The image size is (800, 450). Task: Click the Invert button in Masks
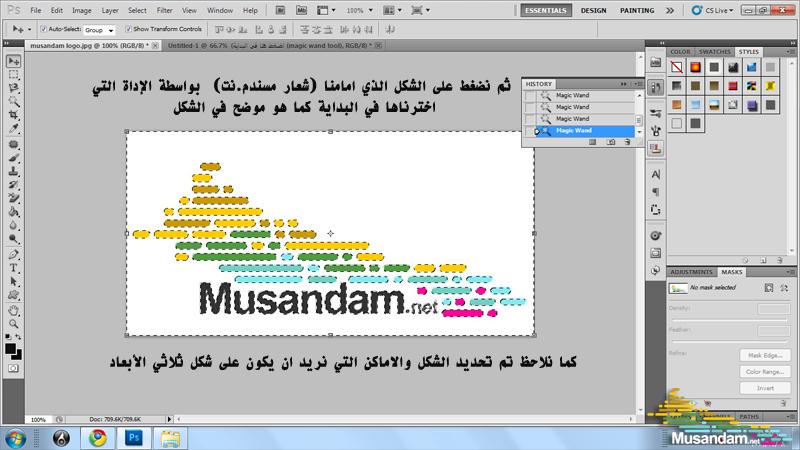765,388
